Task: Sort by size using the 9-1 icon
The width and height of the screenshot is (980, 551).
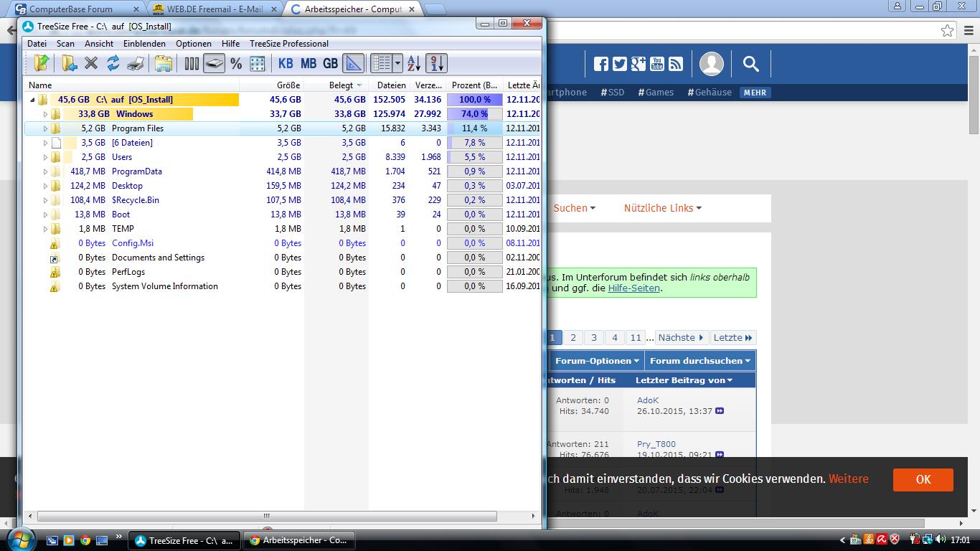Action: pos(436,63)
